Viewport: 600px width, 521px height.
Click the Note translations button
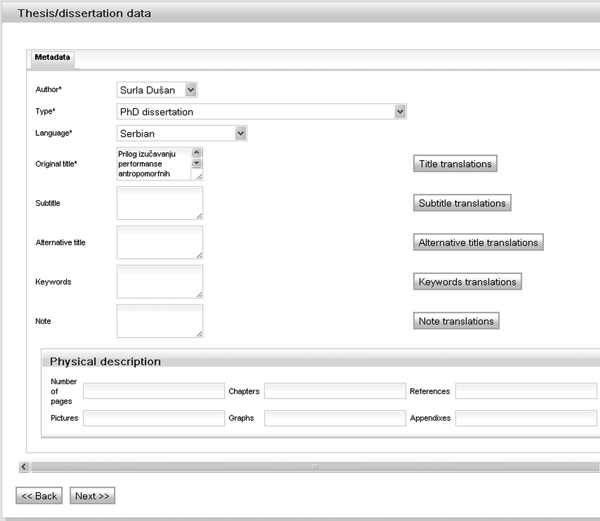click(456, 321)
